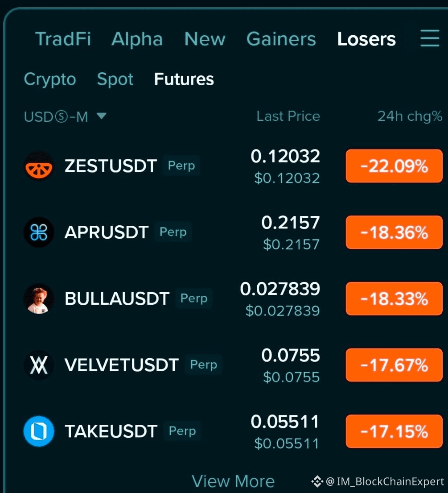Select the Spot sub-tab
This screenshot has width=448, height=493.
coord(115,79)
